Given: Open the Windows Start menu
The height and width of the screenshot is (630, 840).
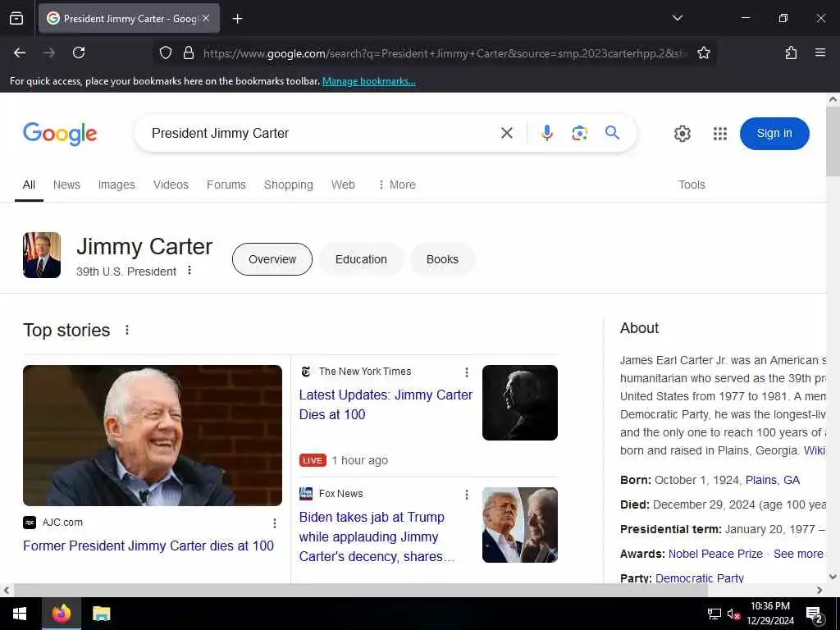Looking at the screenshot, I should pos(20,614).
